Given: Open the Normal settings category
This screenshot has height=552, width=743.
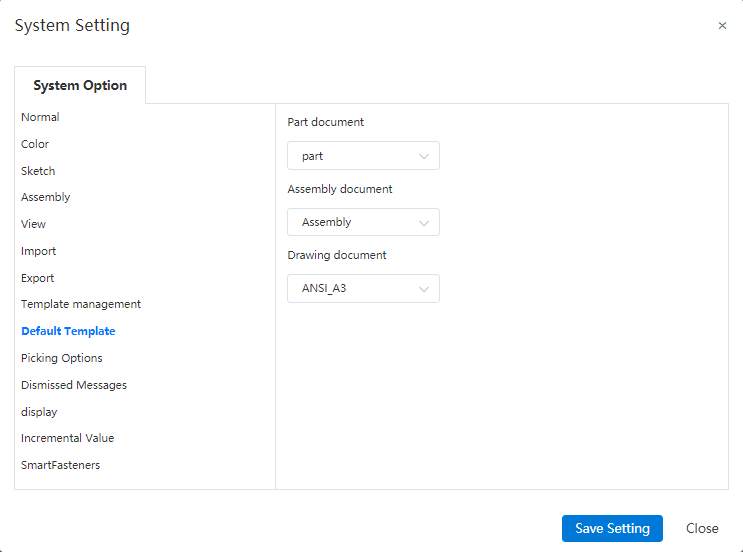Looking at the screenshot, I should tap(40, 117).
